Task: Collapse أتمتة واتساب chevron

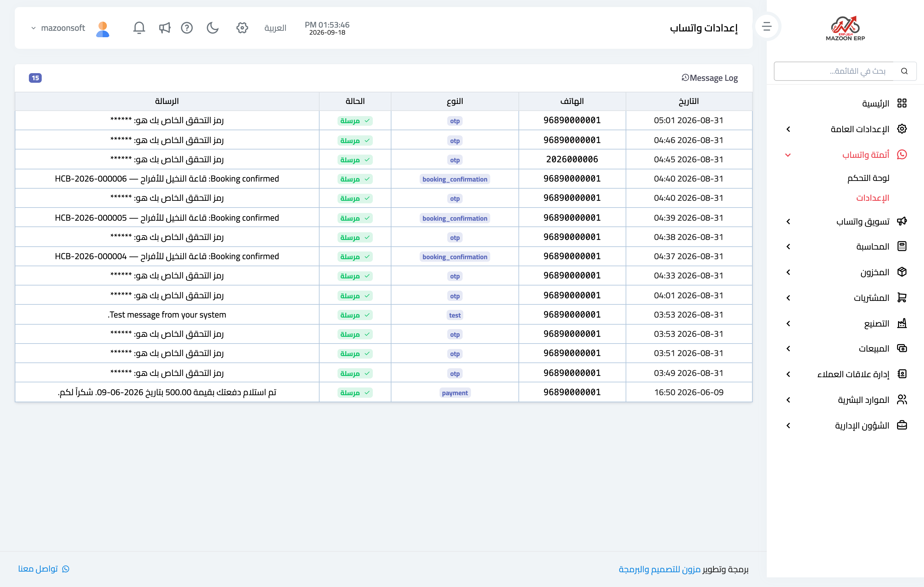Action: [x=788, y=155]
